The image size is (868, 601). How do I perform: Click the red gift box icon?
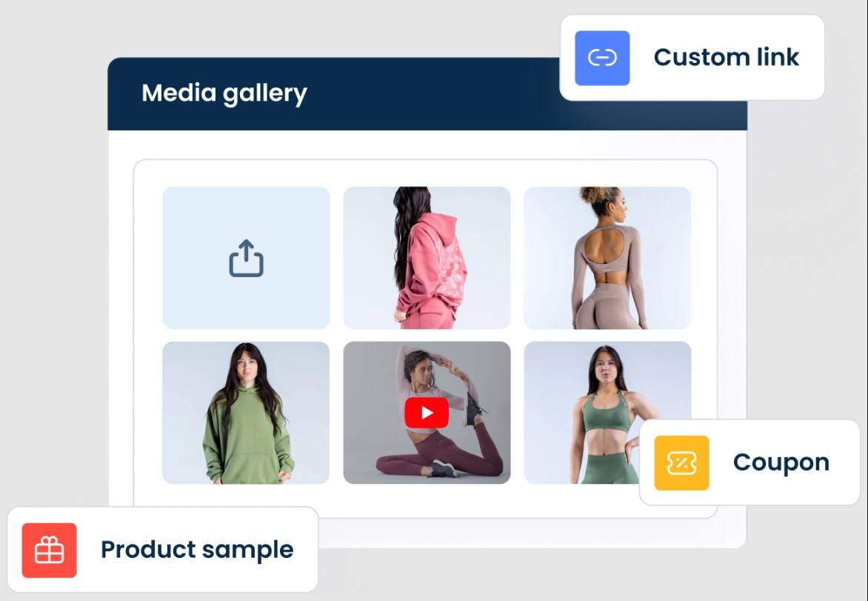[x=50, y=551]
